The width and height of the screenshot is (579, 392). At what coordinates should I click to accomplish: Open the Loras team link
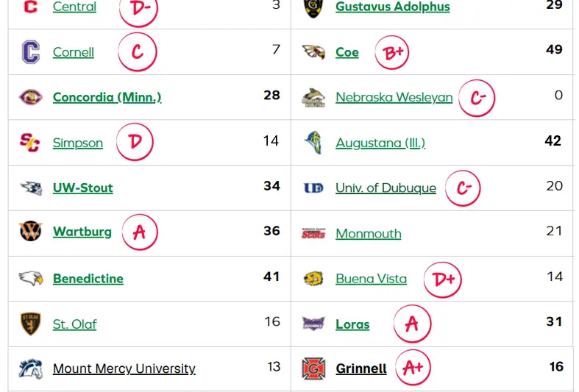coord(352,324)
